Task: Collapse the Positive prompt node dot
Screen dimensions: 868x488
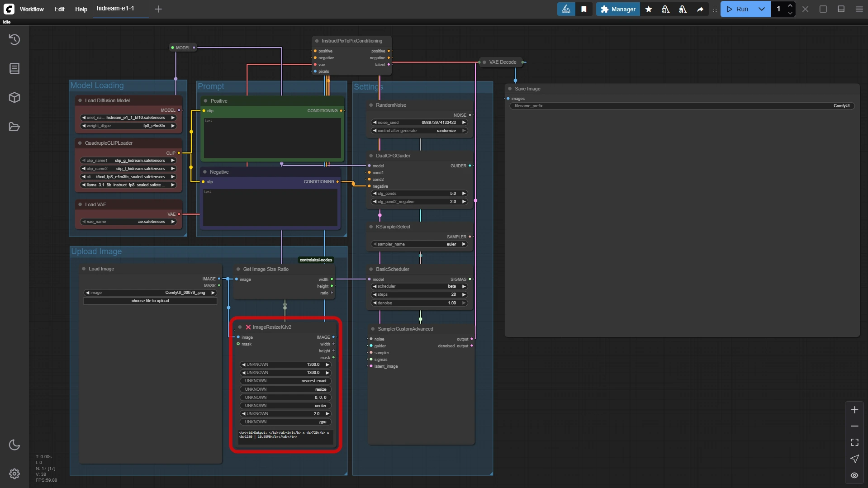Action: click(205, 101)
